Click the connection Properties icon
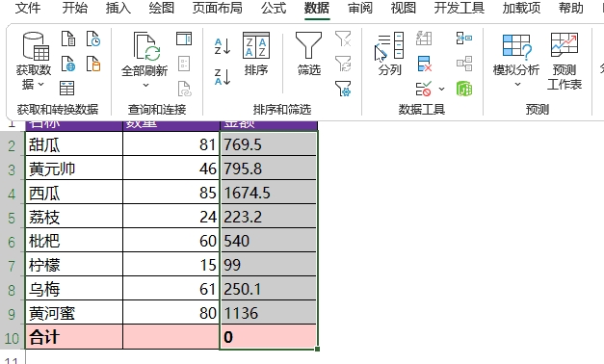 point(184,64)
